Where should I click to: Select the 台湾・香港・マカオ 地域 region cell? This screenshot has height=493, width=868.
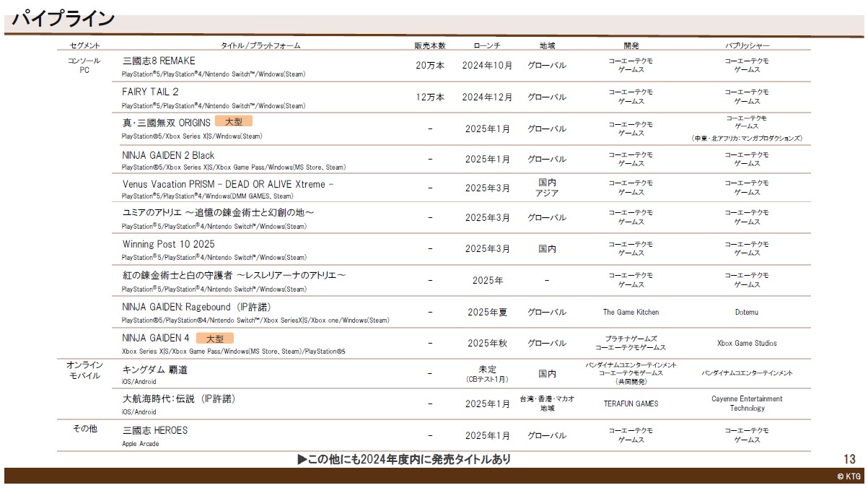[x=547, y=403]
